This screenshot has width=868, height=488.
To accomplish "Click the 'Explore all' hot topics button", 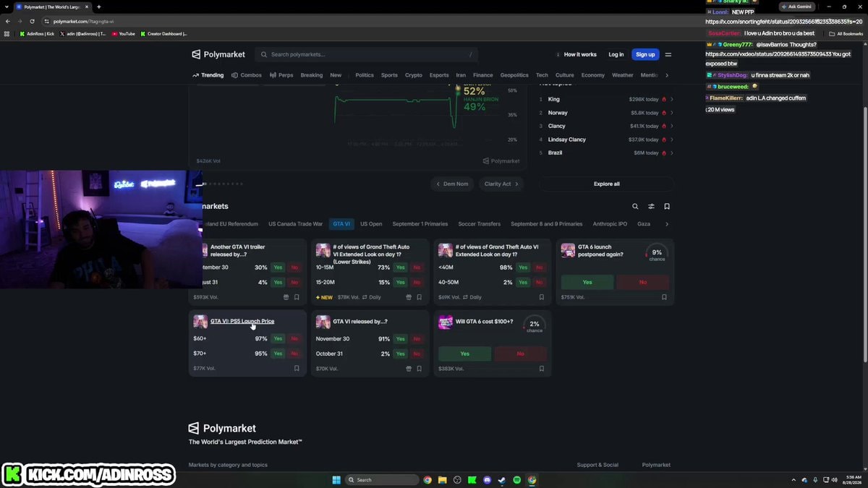I will click(x=606, y=184).
